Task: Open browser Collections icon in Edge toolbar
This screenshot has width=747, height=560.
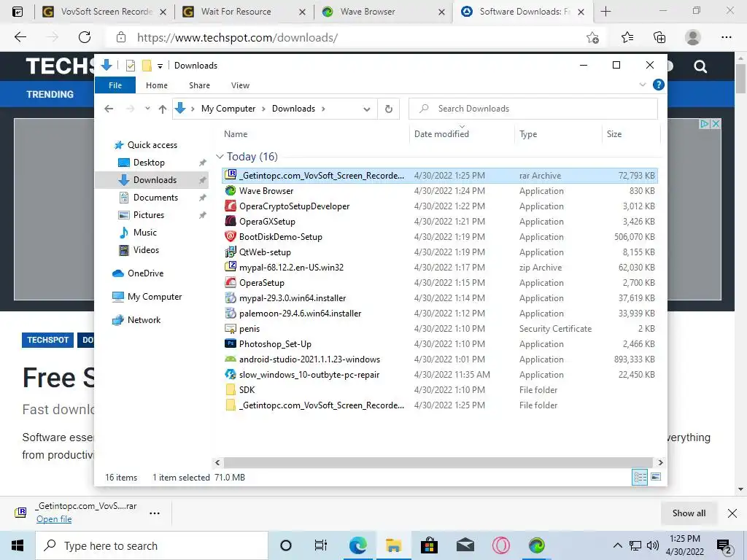Action: [x=659, y=38]
